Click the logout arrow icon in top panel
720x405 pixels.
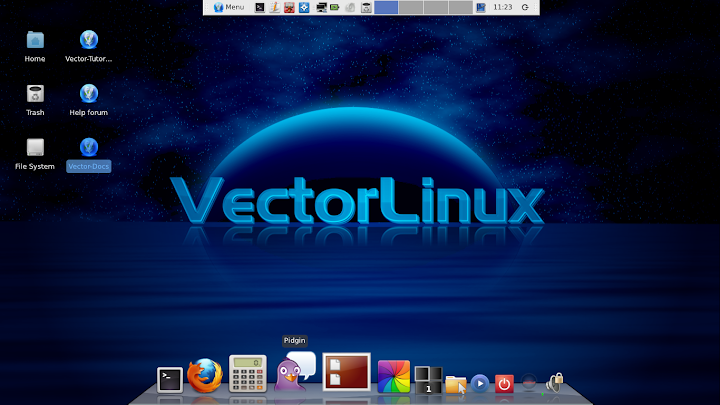(x=525, y=7)
